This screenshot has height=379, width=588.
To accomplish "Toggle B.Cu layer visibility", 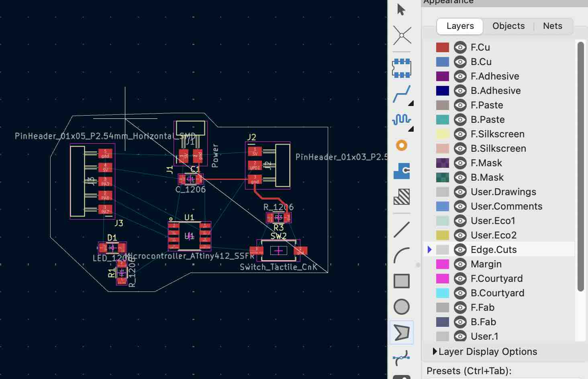I will 460,62.
